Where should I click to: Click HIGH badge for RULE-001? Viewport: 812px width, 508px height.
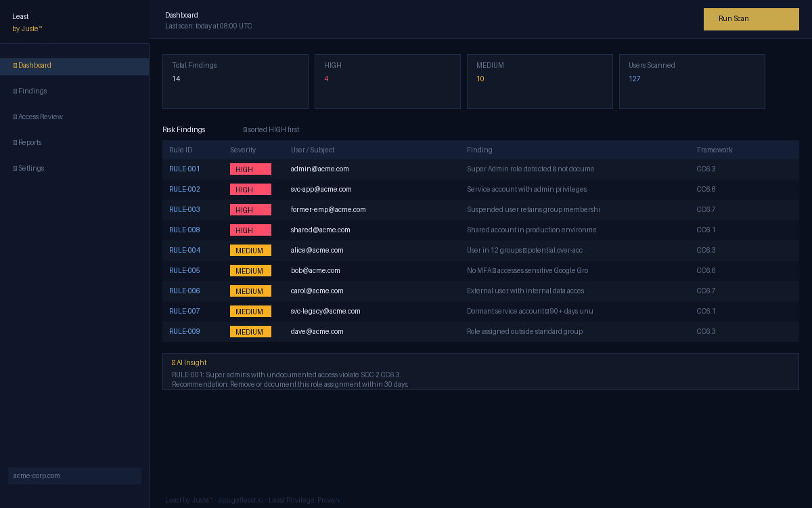tap(250, 169)
